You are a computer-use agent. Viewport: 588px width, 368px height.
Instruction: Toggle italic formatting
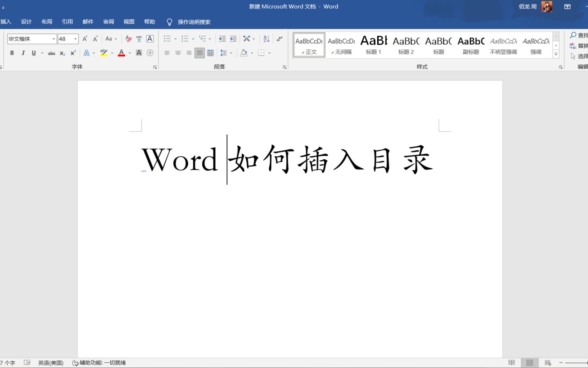[x=23, y=53]
